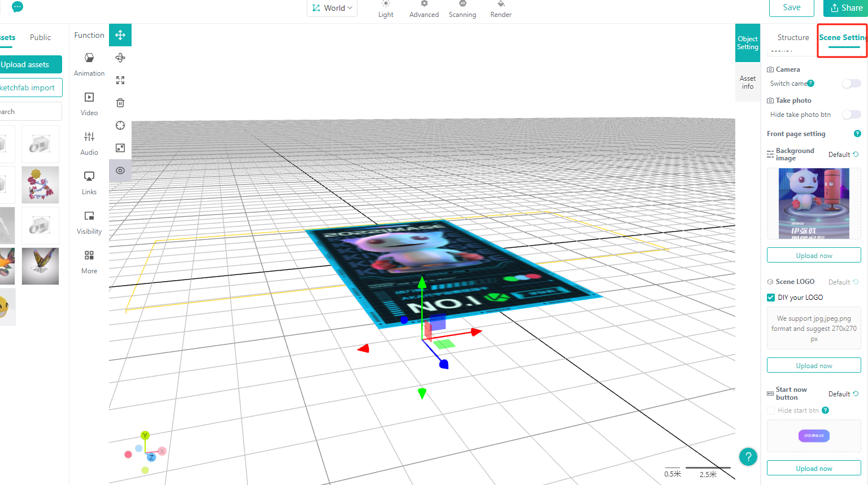The image size is (868, 485).
Task: Open the More functions grid
Action: (89, 262)
